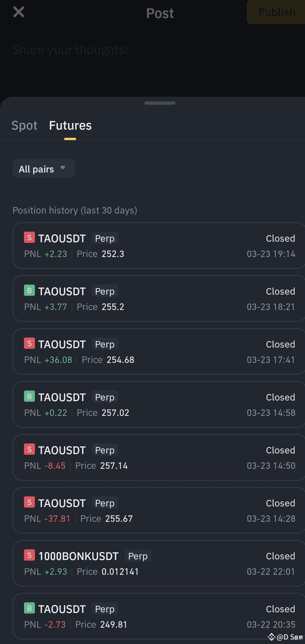
Task: Click the red S icon on the 1000BONKUSDT trade
Action: (x=29, y=555)
